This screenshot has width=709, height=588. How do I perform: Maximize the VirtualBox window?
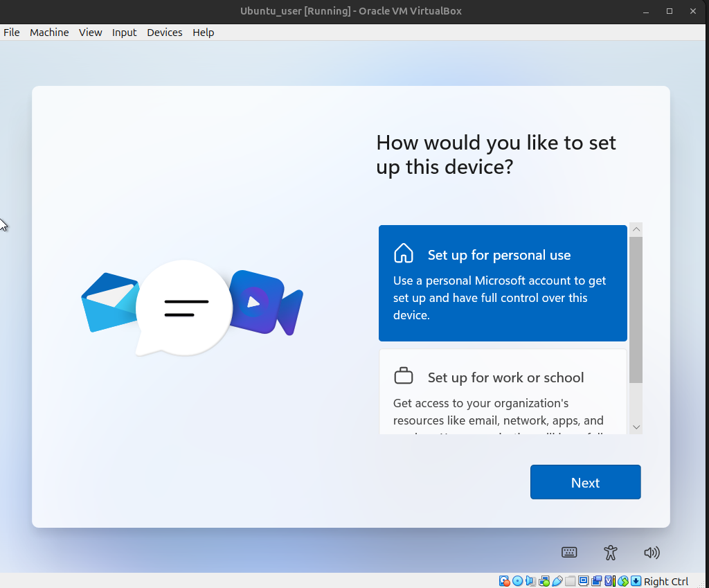[x=670, y=11]
